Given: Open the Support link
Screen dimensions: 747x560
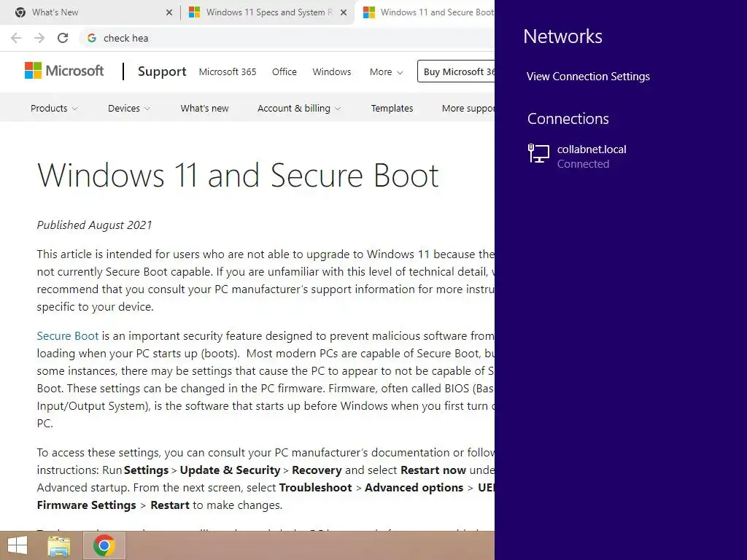Looking at the screenshot, I should 162,71.
